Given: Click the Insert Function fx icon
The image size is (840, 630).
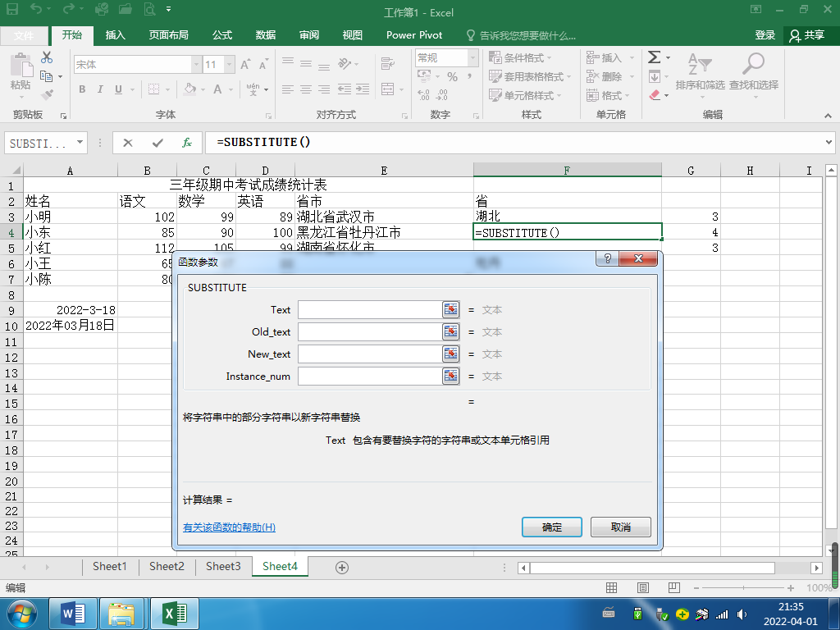Looking at the screenshot, I should tap(186, 143).
